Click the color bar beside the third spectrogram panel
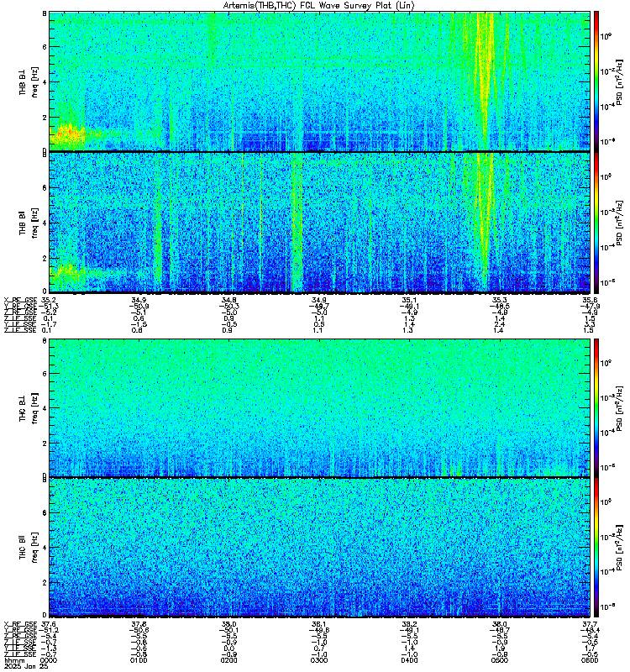Screen dimensions: 630x672 pyautogui.click(x=596, y=407)
